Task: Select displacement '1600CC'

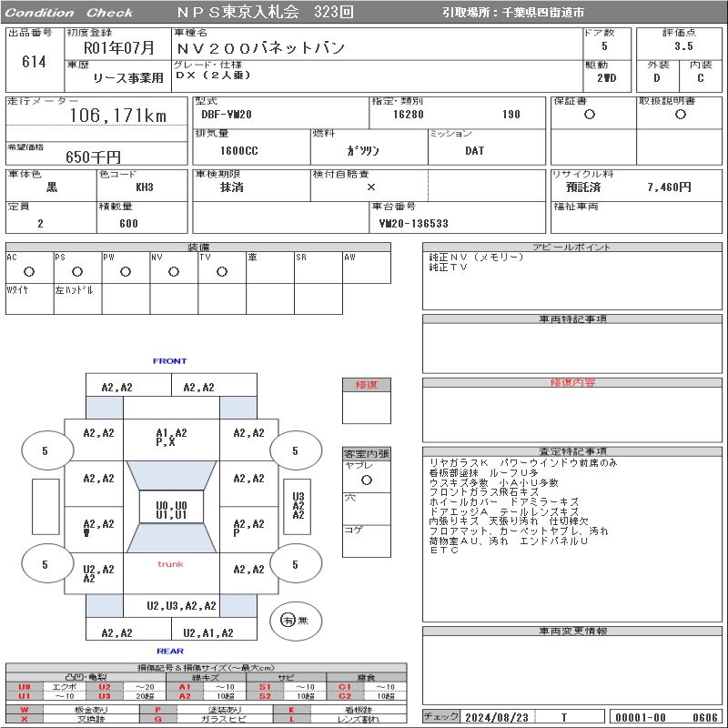Action: tap(239, 151)
